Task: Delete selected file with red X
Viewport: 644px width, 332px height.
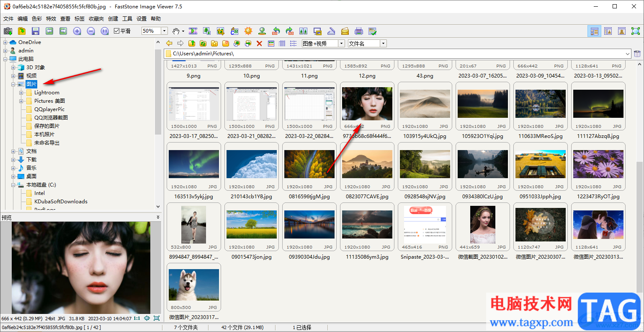Action: 259,44
